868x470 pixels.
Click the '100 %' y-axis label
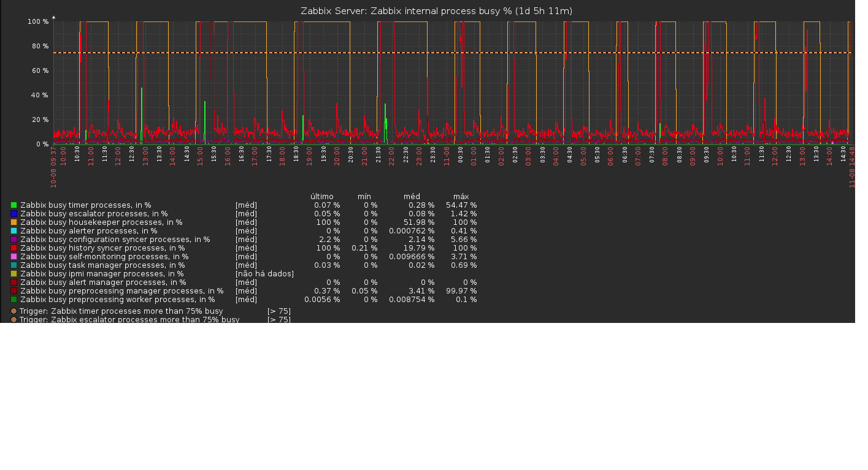tap(38, 22)
